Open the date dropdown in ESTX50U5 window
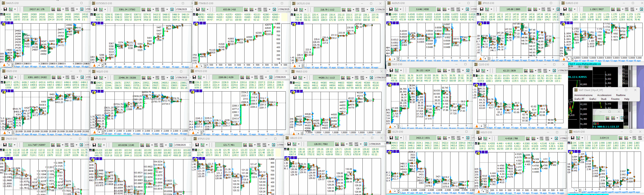644x195 pixels. 191,9
